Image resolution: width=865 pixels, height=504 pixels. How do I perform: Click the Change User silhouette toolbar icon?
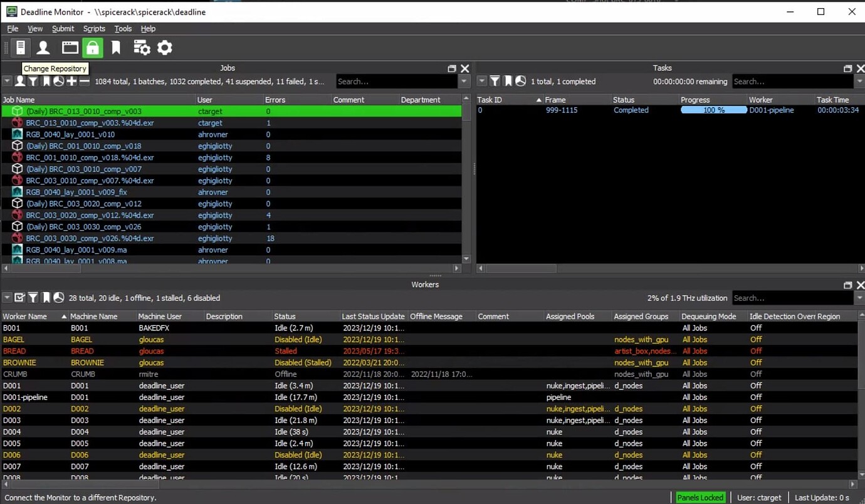click(43, 48)
